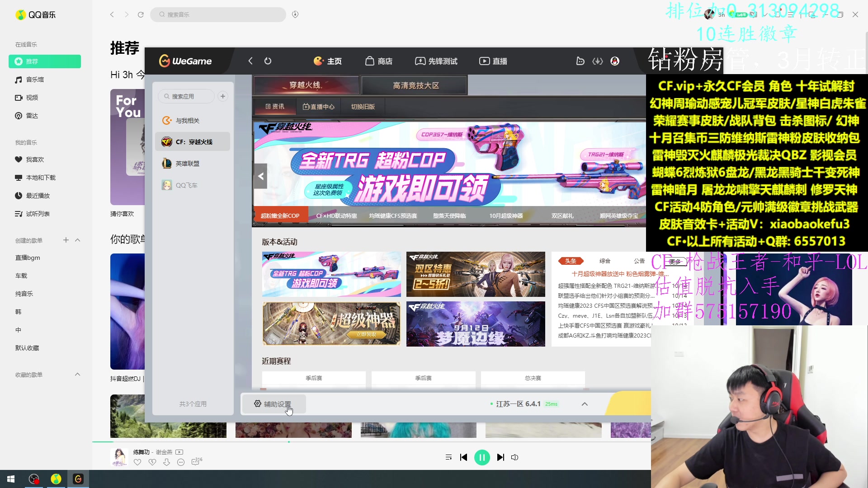Click the WeGame logo

click(186, 61)
